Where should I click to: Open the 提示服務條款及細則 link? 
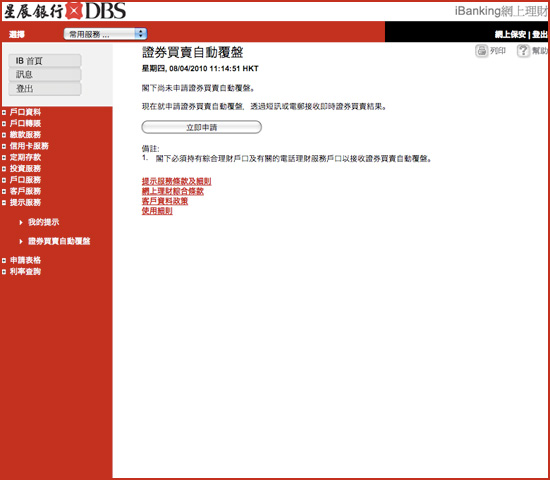tap(176, 181)
